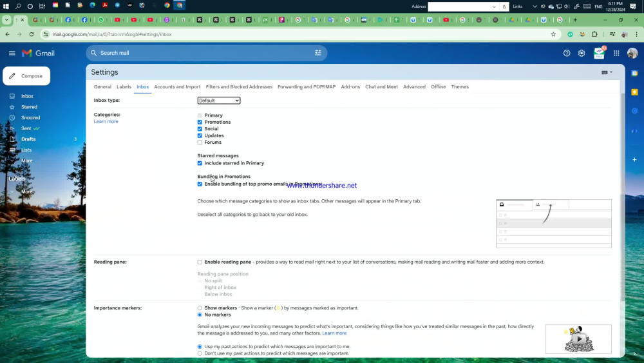Open Windows Start menu

6,6
